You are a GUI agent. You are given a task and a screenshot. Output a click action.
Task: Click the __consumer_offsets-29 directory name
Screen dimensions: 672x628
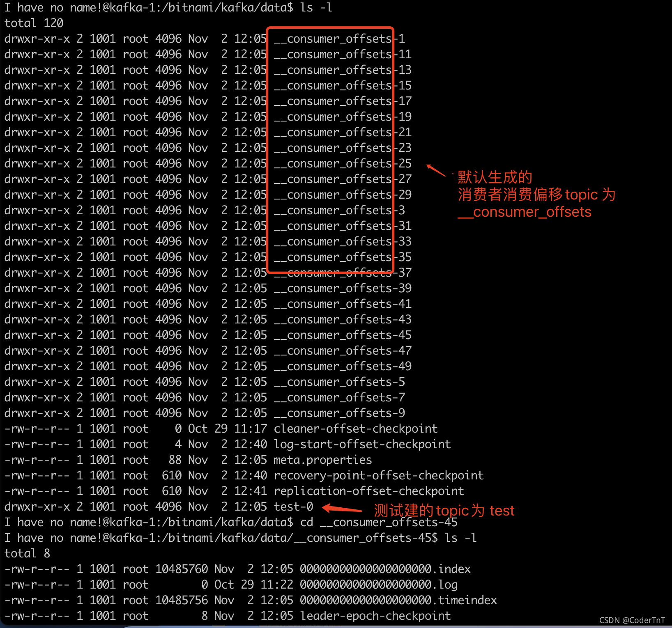343,195
